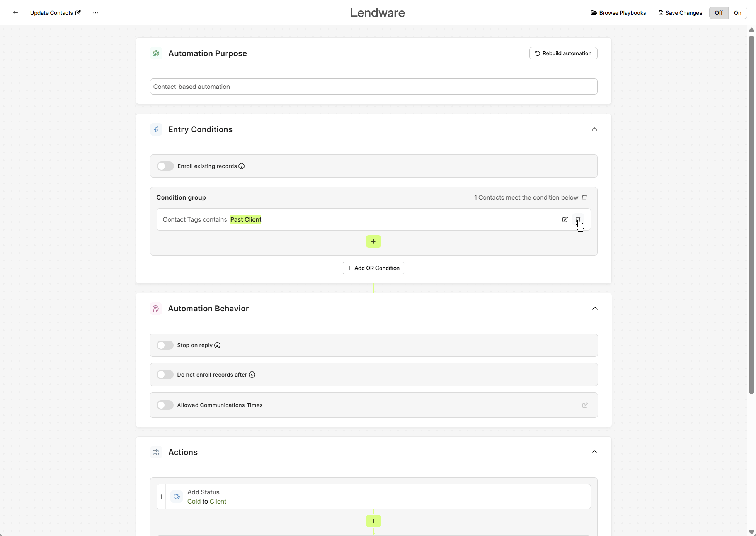Click the green plus under the condition group
The image size is (756, 536).
point(373,241)
